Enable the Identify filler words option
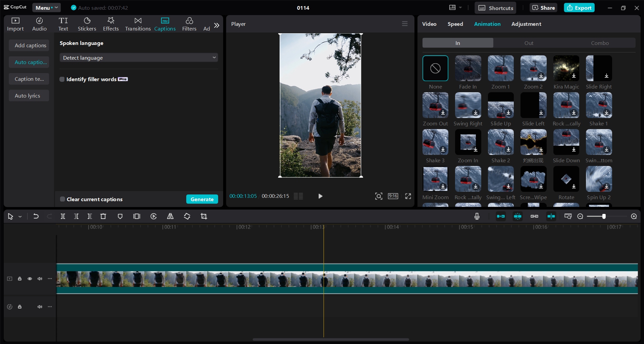The image size is (644, 344). click(x=62, y=79)
